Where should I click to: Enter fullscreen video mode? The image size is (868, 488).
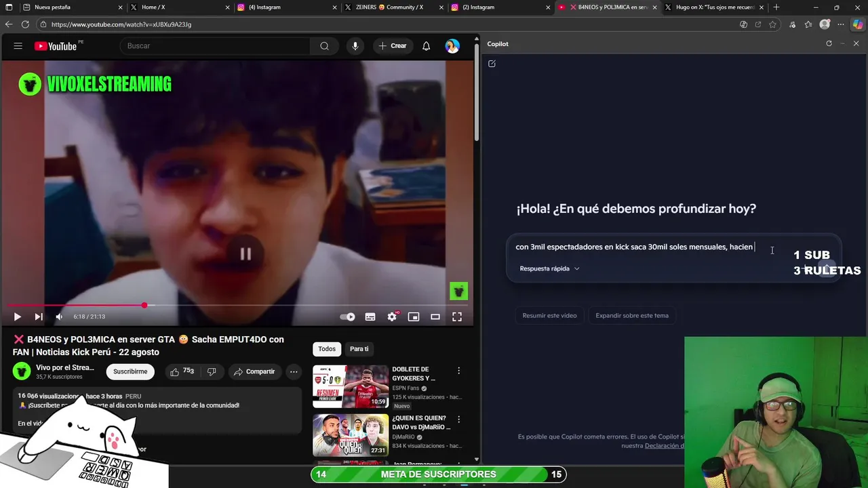coord(457,317)
